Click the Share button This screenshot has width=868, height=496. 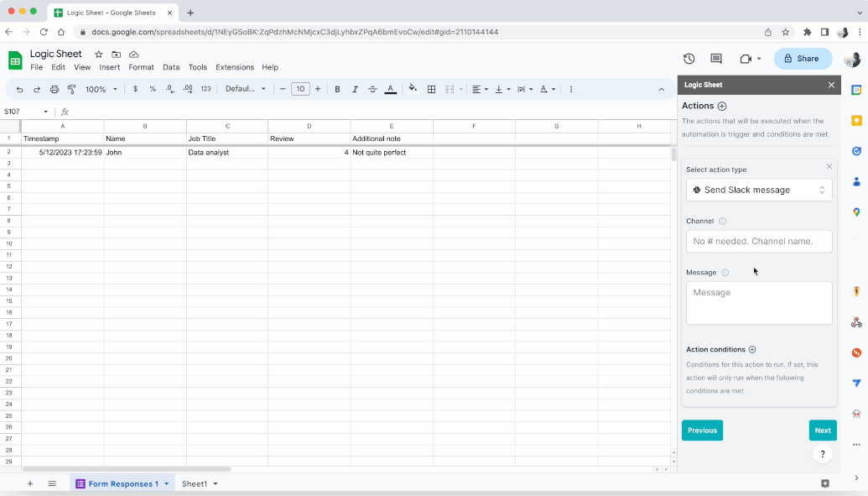coord(803,59)
